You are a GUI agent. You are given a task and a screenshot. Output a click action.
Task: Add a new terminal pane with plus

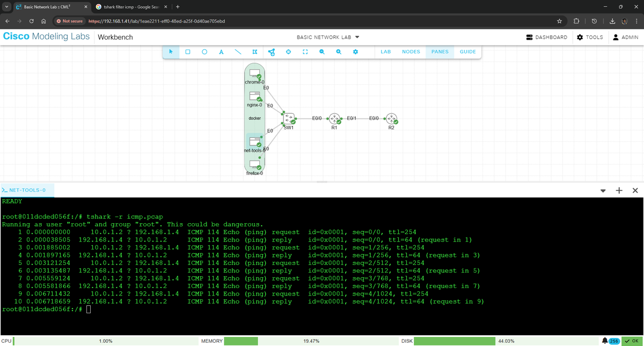tap(619, 190)
